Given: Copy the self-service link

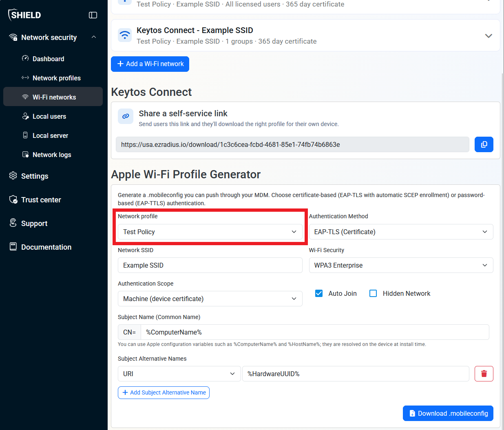Looking at the screenshot, I should (484, 144).
